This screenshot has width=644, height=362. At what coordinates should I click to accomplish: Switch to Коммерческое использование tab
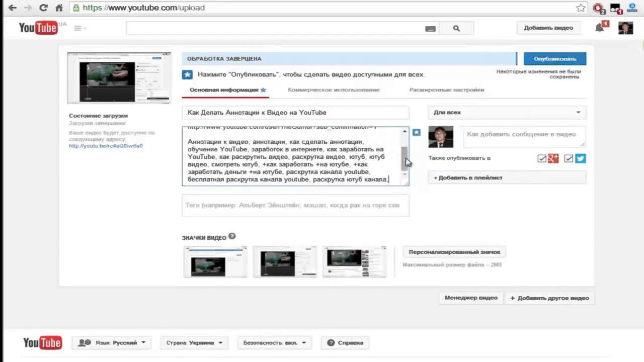tap(334, 90)
